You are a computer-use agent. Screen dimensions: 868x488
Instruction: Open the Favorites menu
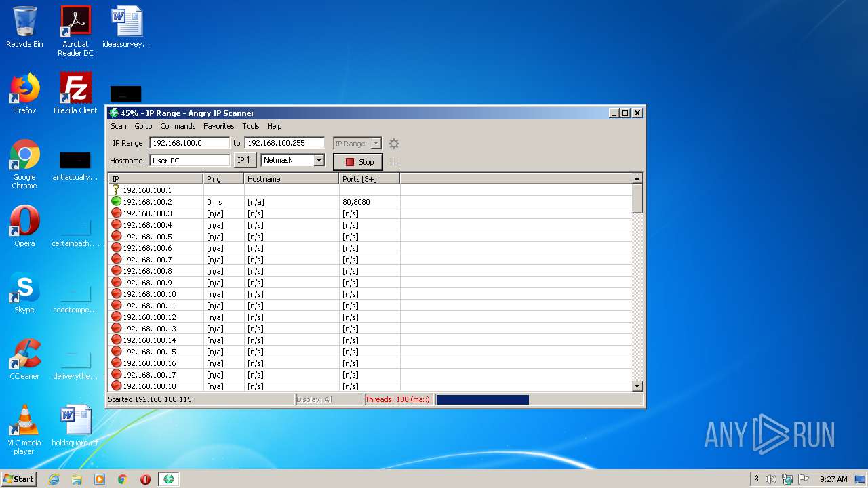[x=219, y=126]
